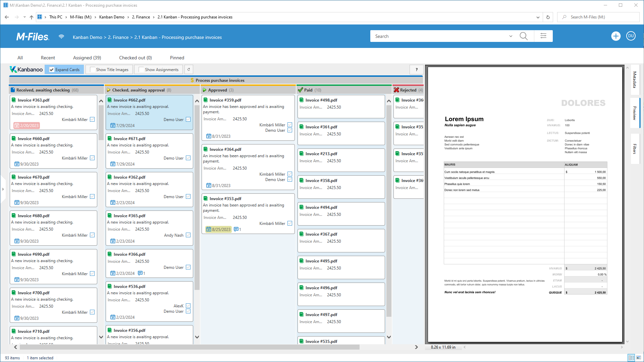Viewport: 644px width, 362px height.
Task: Enable Show Title Images checkbox
Action: pos(92,70)
